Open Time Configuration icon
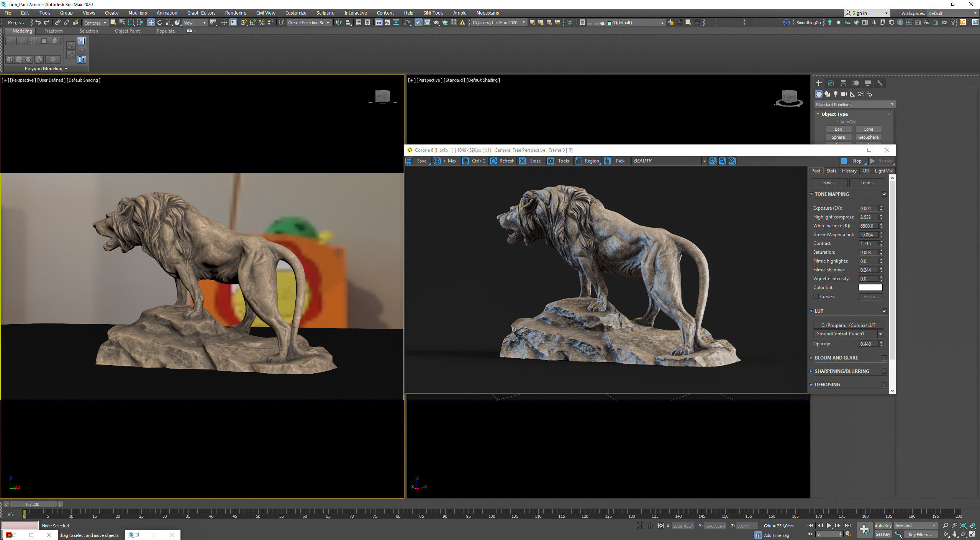980x540 pixels. coord(848,534)
